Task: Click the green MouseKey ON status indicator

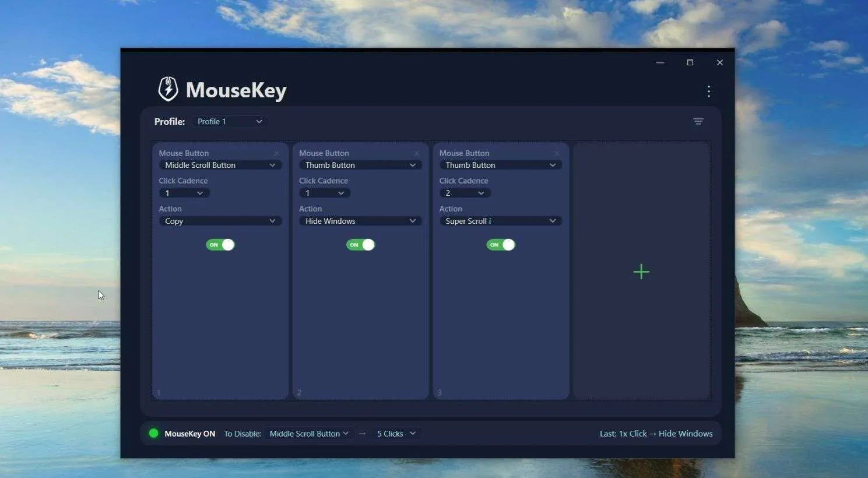Action: click(x=154, y=433)
